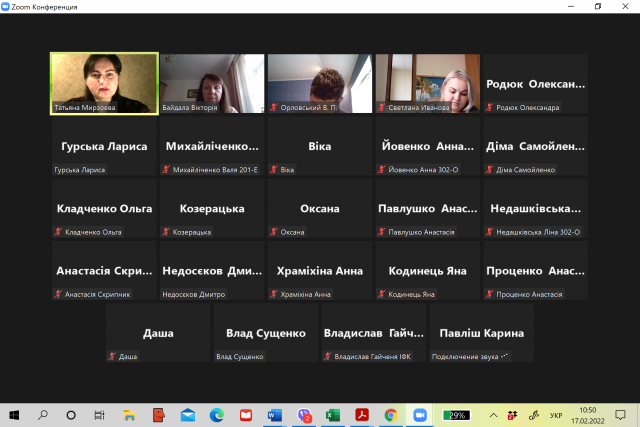The height and width of the screenshot is (427, 640).
Task: Click muted mic icon beside Козерацька label
Action: click(x=166, y=232)
